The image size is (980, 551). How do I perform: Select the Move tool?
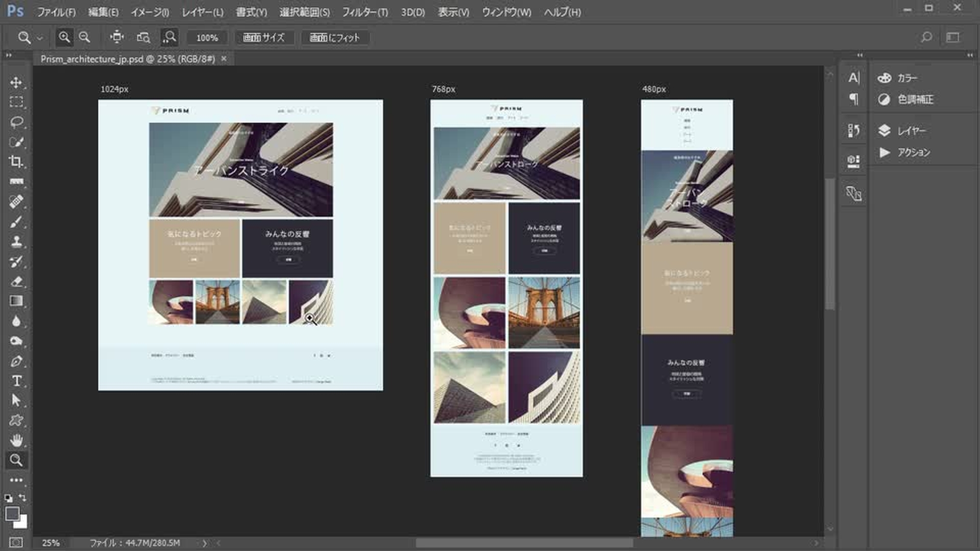pos(16,82)
